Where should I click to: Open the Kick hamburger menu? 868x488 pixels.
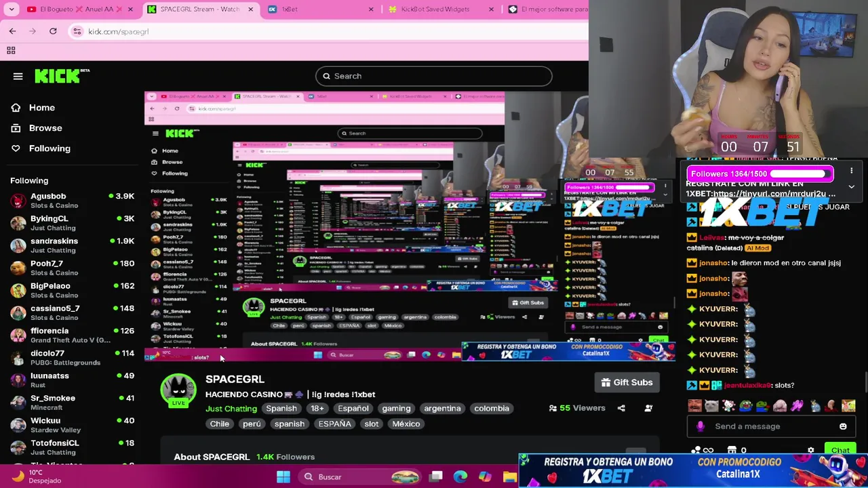18,76
